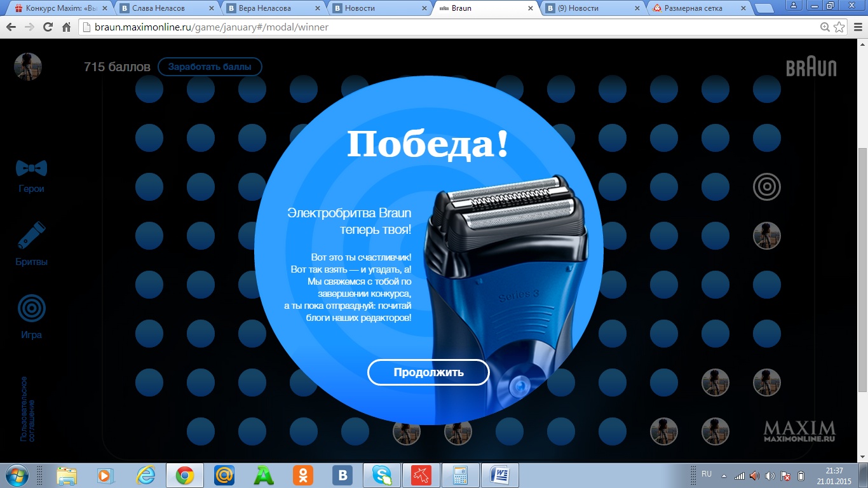Open the Герои bow tie icon
Viewport: 868px width, 488px height.
tap(31, 168)
